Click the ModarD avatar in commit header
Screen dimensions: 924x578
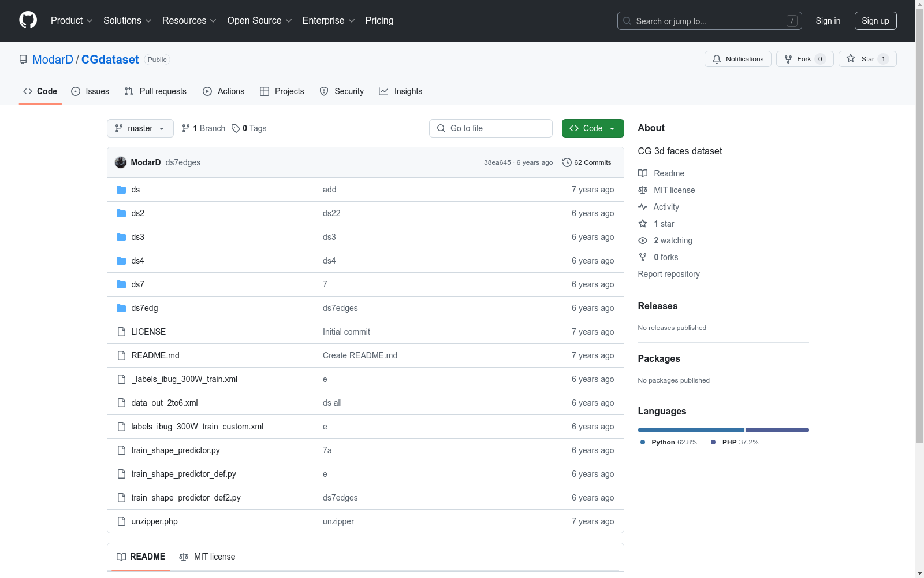(121, 162)
